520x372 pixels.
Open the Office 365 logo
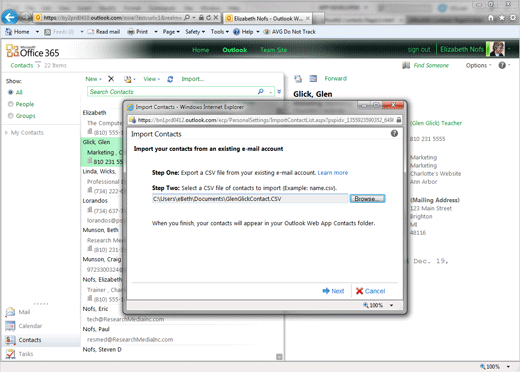tap(33, 51)
